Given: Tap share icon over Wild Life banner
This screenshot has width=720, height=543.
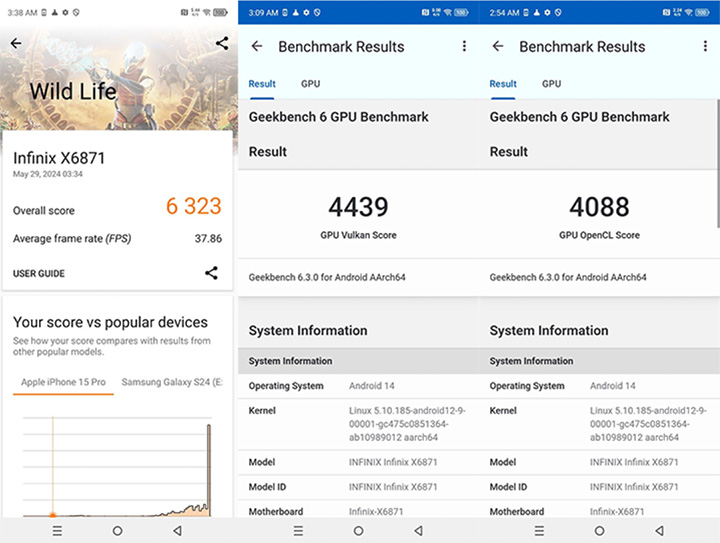Looking at the screenshot, I should coord(222,44).
